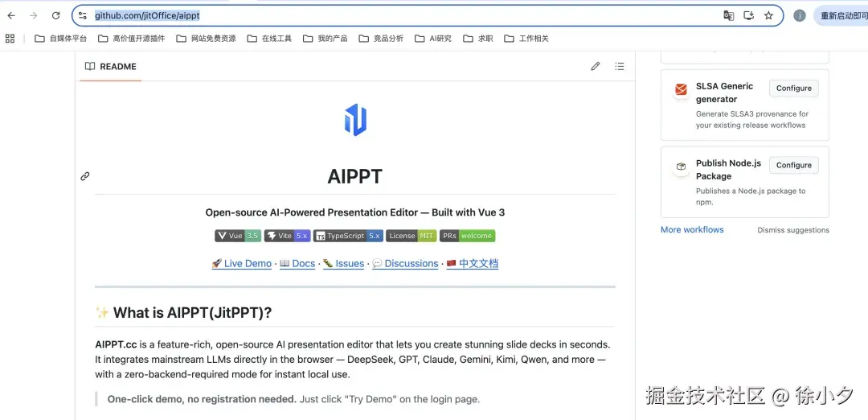Click the Publish Node.js Package icon
The width and height of the screenshot is (868, 420).
[681, 167]
